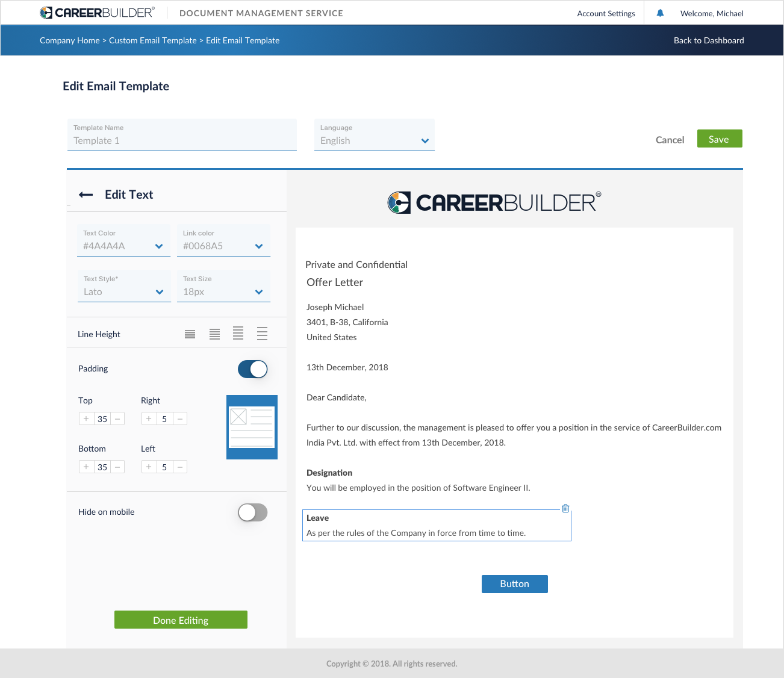The image size is (784, 678).
Task: Click '3401, B-38, California' address line
Action: pos(347,322)
